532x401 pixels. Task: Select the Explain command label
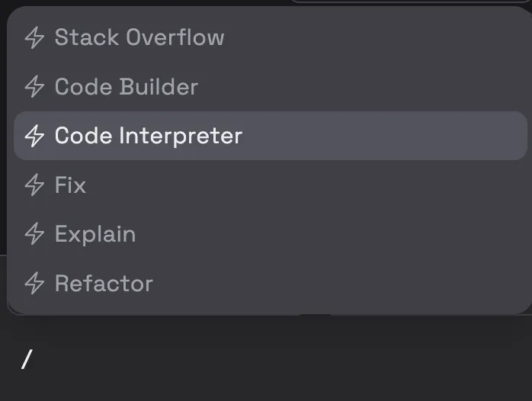(x=95, y=235)
